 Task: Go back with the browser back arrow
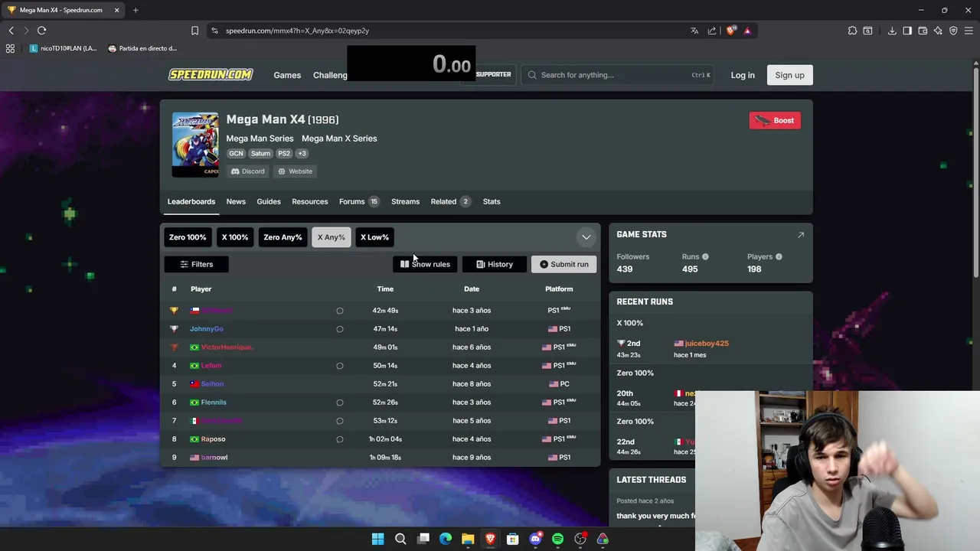pyautogui.click(x=11, y=31)
